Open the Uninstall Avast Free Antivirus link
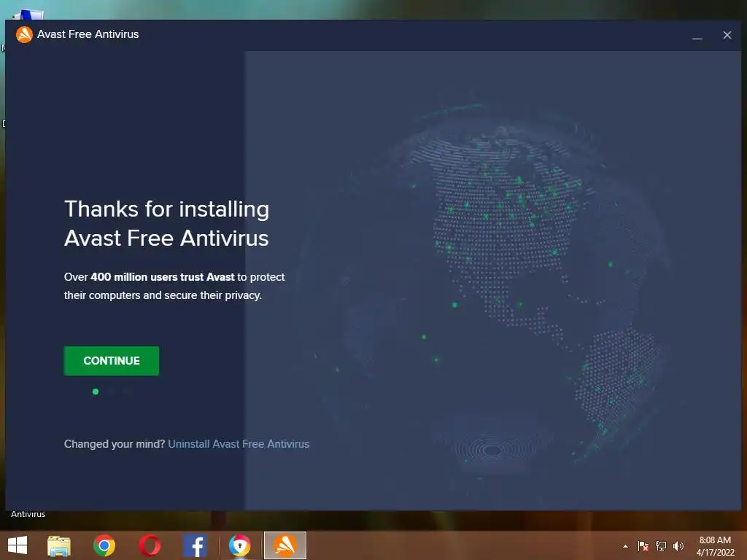The width and height of the screenshot is (747, 560). (x=239, y=444)
